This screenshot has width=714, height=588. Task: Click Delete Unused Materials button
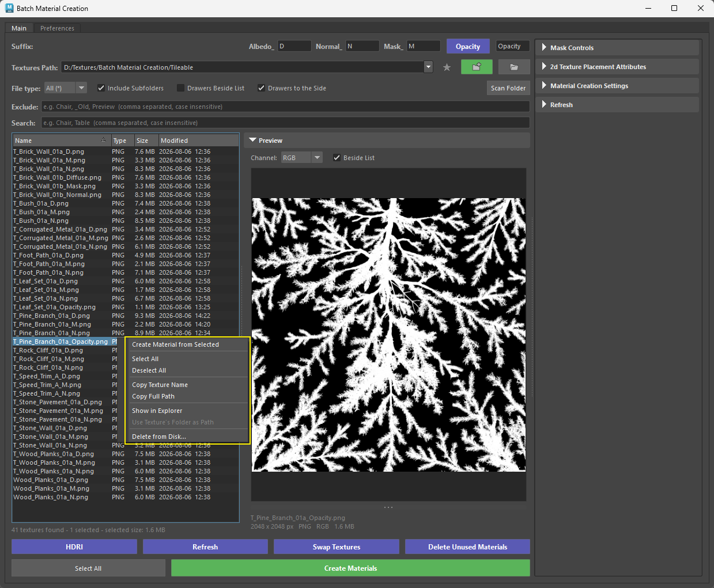pos(467,547)
